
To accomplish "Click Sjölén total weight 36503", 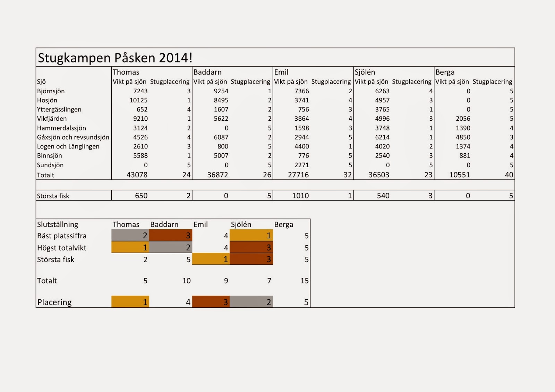I will (x=379, y=175).
